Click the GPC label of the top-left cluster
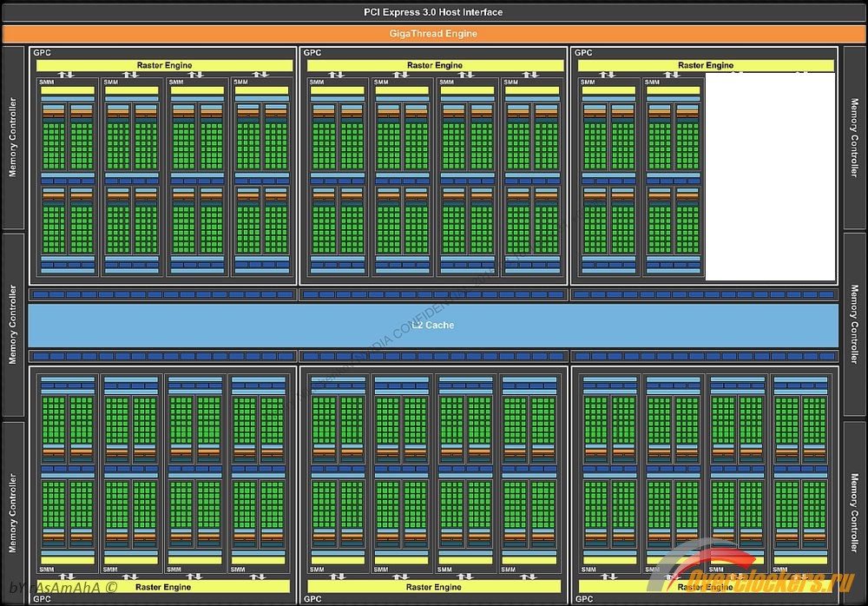868x606 pixels. (x=42, y=53)
